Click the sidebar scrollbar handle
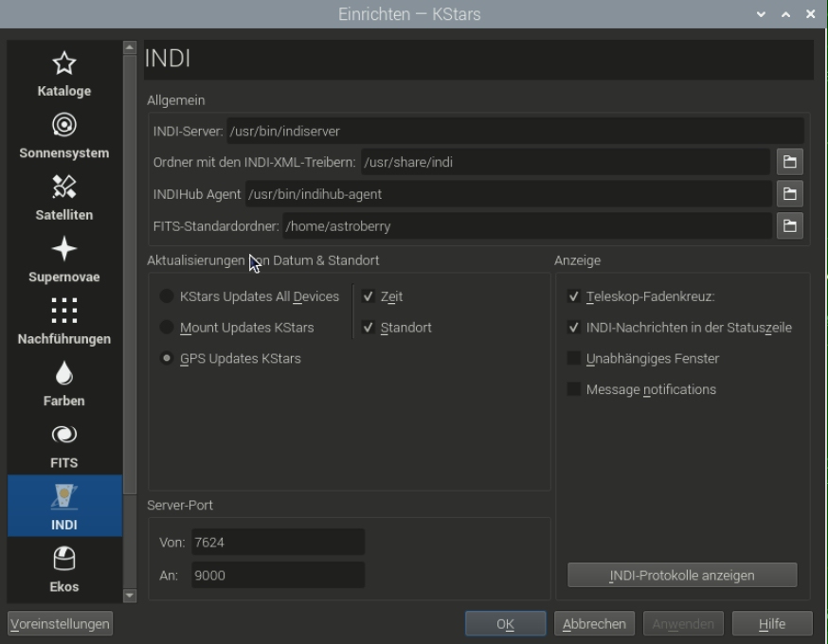Screen dimensions: 828x644 coord(130,275)
